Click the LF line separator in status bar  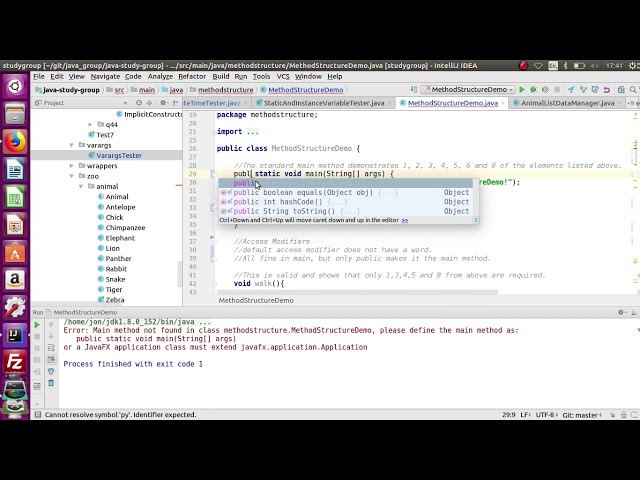525,415
